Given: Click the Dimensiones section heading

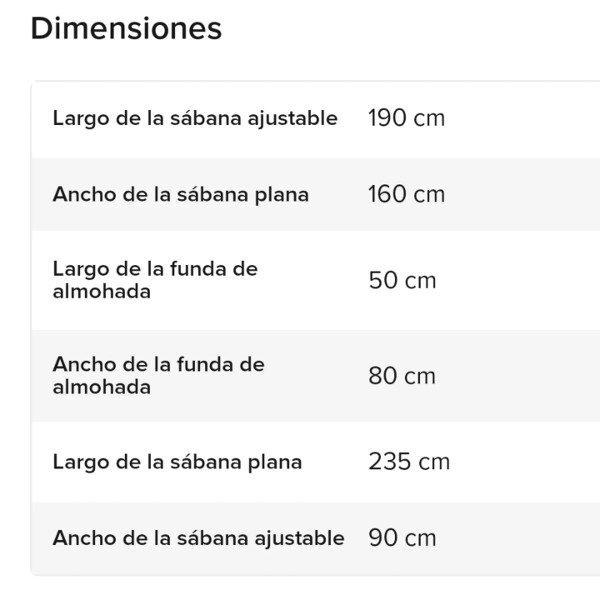Looking at the screenshot, I should (x=126, y=29).
